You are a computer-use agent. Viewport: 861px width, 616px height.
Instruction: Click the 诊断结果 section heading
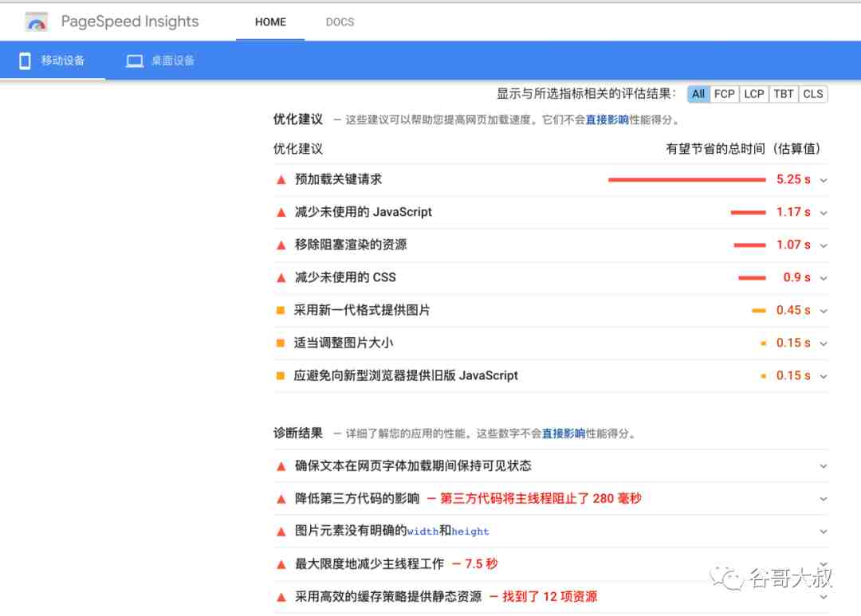coord(297,434)
